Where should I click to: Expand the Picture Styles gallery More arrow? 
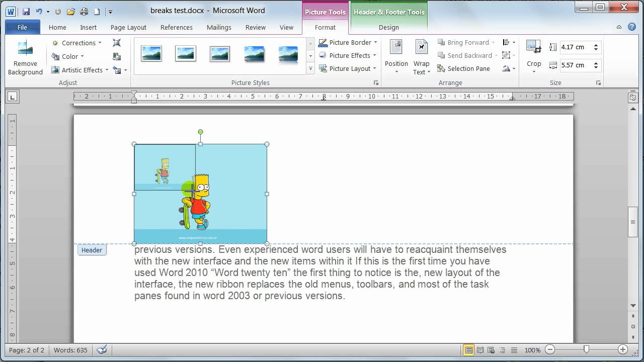310,69
